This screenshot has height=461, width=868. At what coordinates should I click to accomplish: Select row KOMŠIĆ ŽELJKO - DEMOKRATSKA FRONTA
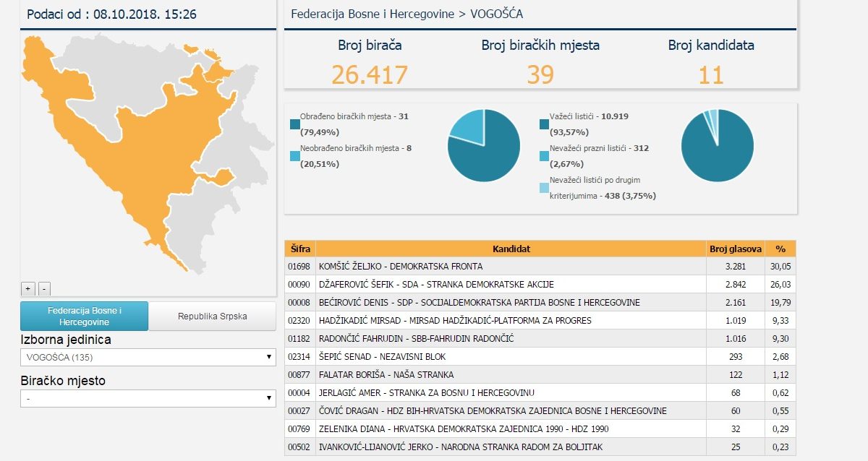pos(540,266)
